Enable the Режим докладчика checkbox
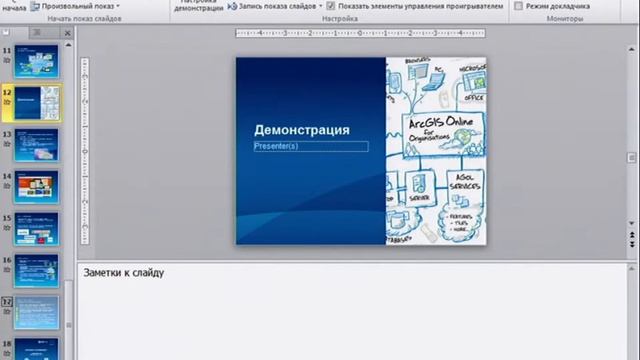The image size is (640, 360). tap(518, 6)
